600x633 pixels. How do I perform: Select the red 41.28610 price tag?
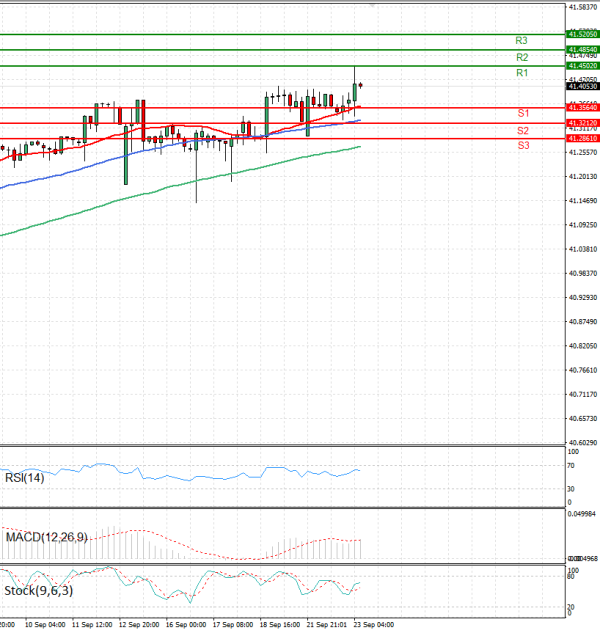pyautogui.click(x=583, y=138)
